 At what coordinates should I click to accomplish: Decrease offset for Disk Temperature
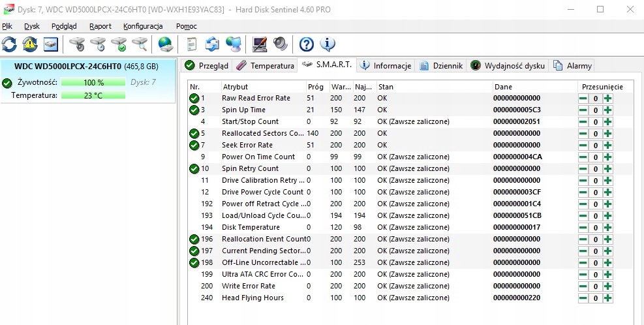click(x=583, y=228)
